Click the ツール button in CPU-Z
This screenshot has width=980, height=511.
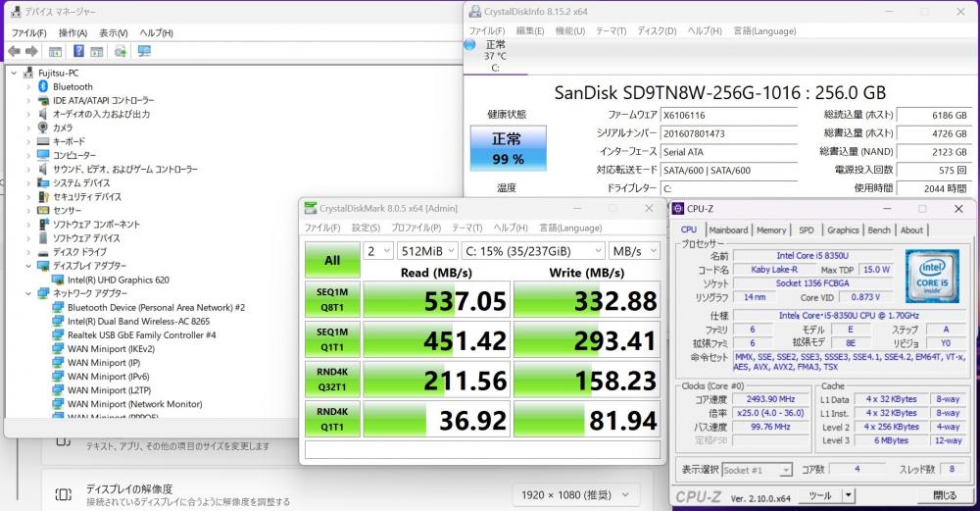(820, 495)
